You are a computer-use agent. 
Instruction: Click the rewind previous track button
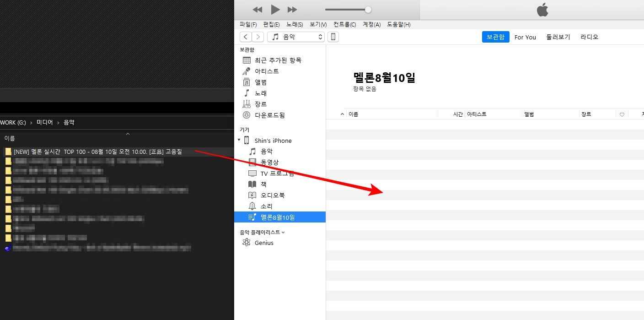point(258,10)
